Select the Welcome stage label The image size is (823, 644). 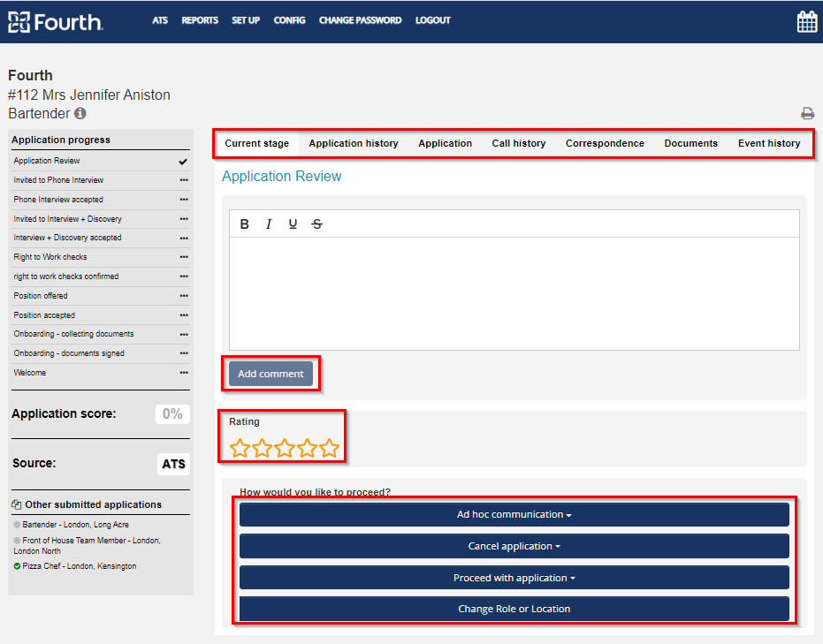(30, 373)
